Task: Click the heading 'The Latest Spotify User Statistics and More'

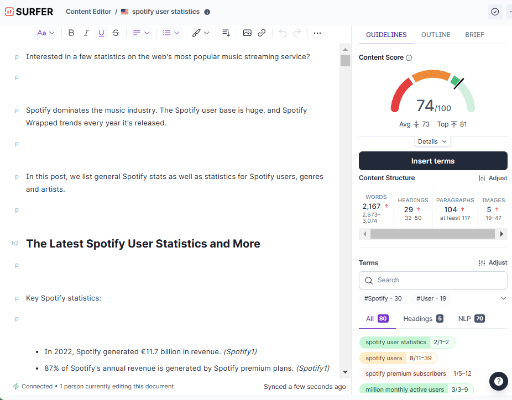Action: (143, 244)
